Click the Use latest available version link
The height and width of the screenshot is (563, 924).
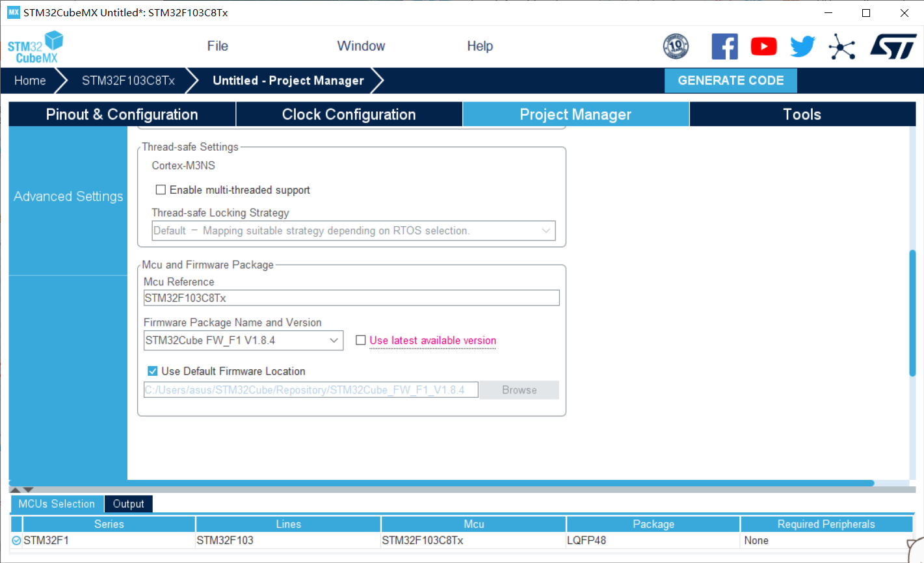(x=432, y=341)
